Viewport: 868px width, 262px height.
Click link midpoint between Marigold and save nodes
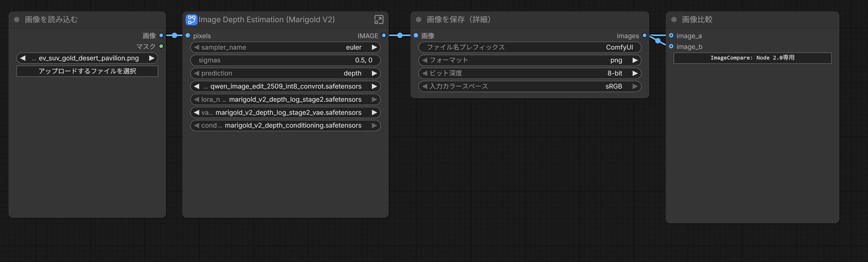coord(400,35)
